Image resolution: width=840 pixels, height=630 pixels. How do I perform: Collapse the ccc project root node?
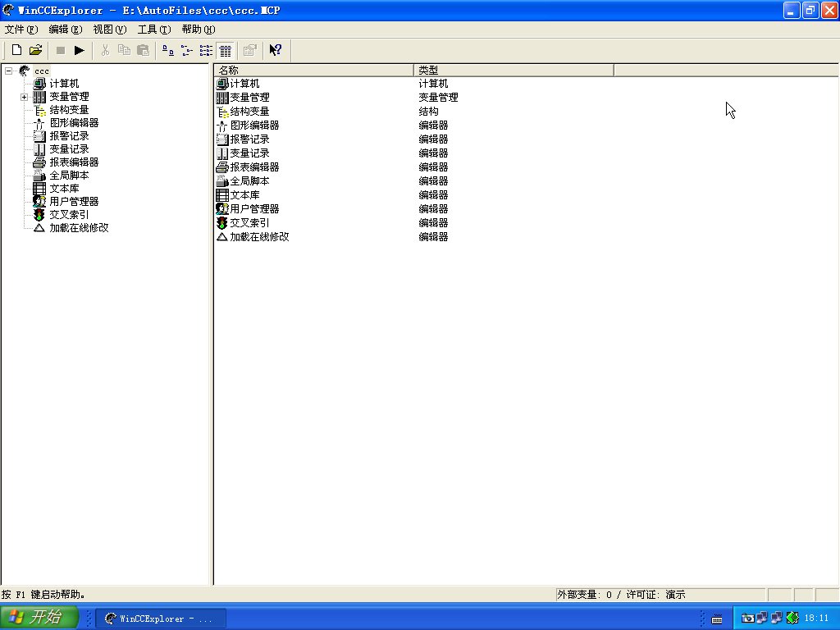pos(8,71)
